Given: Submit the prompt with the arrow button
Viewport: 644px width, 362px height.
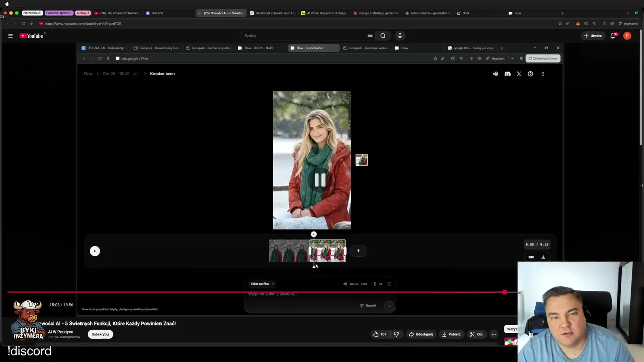Looking at the screenshot, I should pyautogui.click(x=389, y=305).
